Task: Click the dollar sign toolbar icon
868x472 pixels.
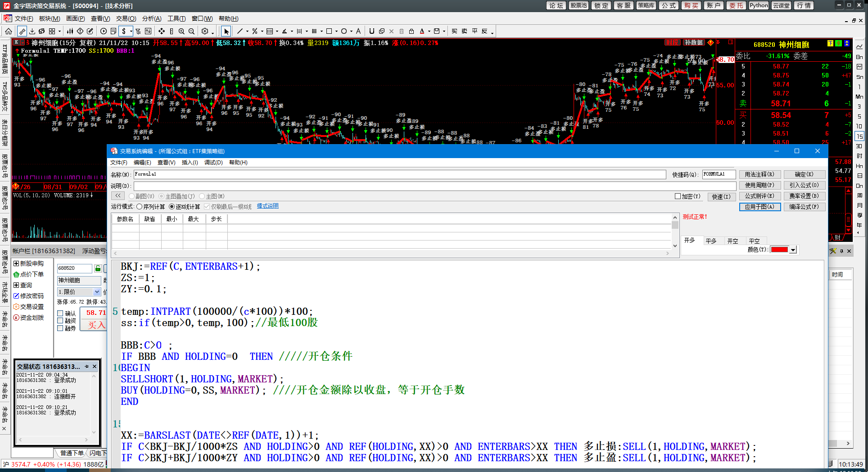Action: (124, 31)
